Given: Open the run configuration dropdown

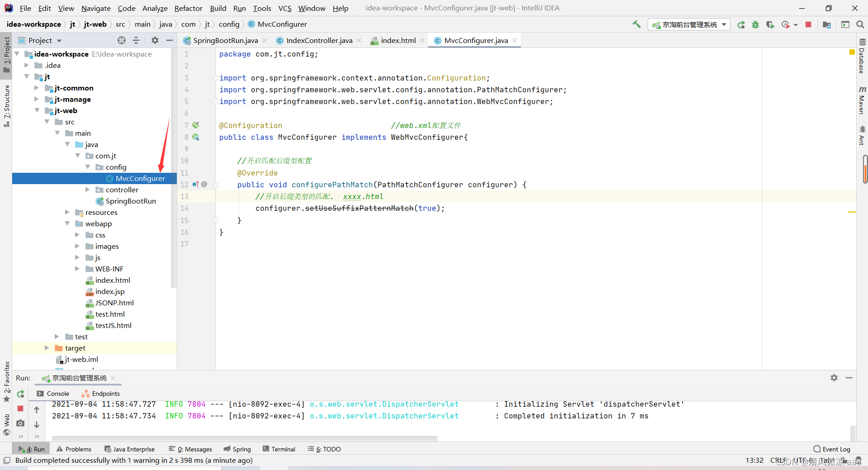Looking at the screenshot, I should point(689,24).
